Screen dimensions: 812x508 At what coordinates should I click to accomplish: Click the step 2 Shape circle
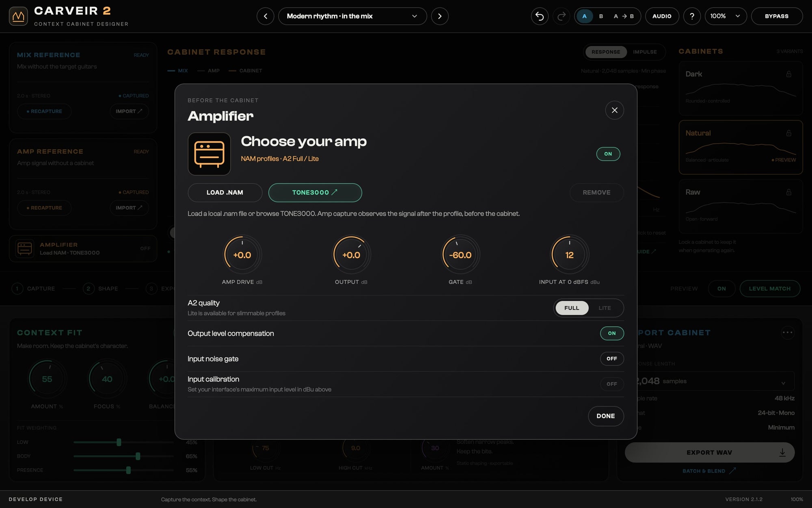coord(89,289)
